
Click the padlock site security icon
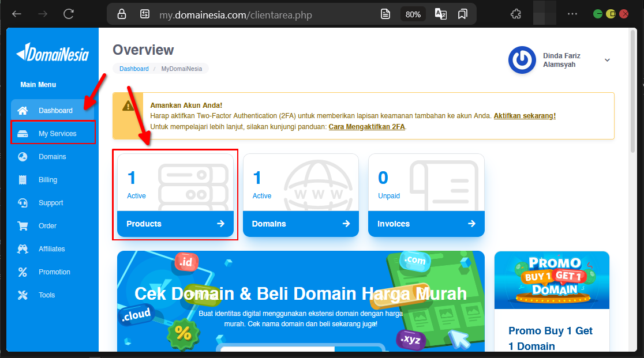(122, 14)
